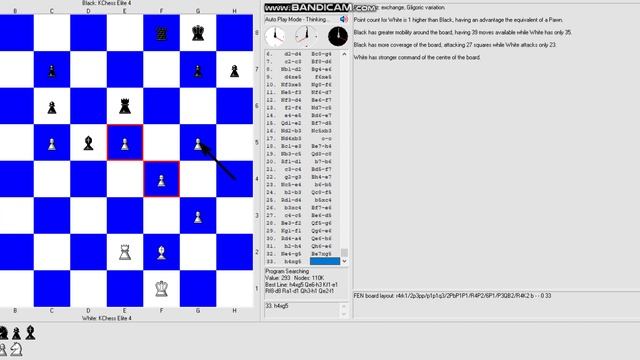
Task: Click the 'Best Line: h4xg5' text
Action: (282, 284)
